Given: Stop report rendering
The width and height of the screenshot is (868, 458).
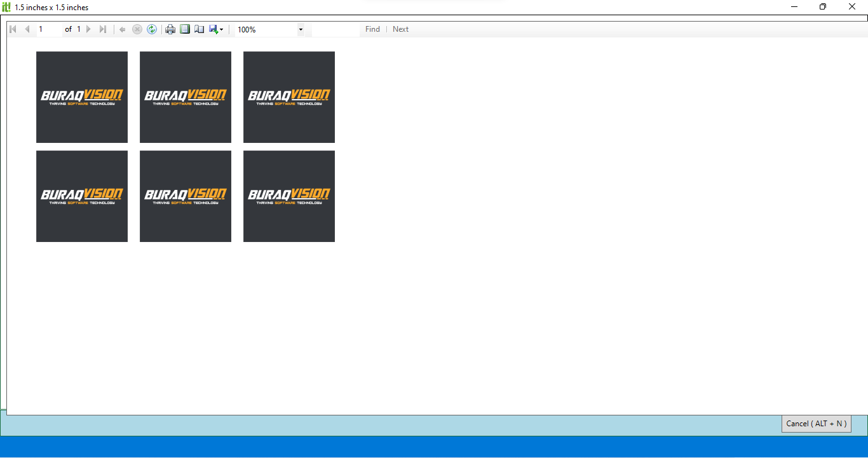Looking at the screenshot, I should point(137,29).
